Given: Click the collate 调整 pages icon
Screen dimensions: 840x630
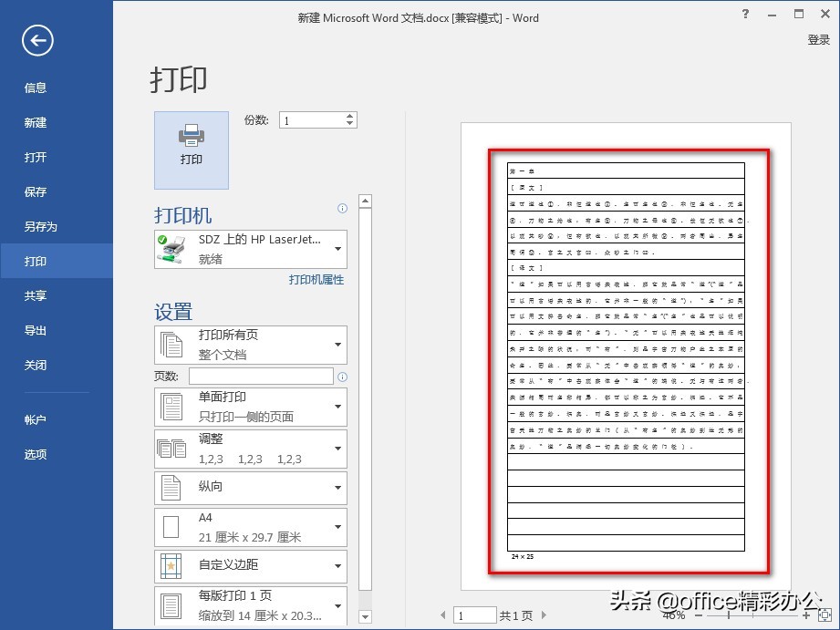Looking at the screenshot, I should (171, 449).
